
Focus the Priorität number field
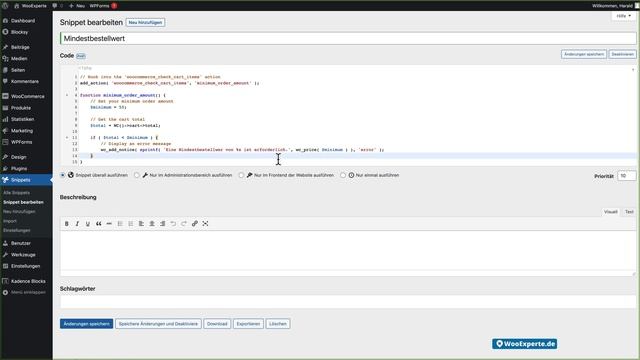click(627, 176)
